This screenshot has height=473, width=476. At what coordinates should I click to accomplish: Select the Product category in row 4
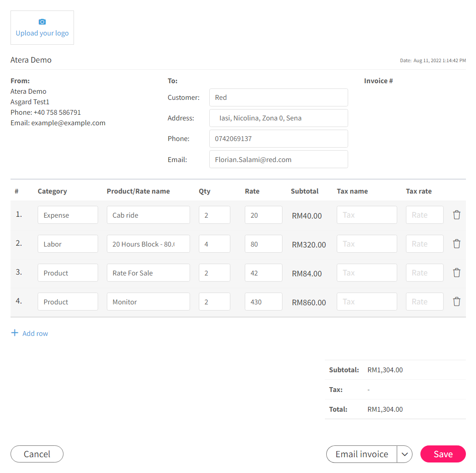coord(68,301)
